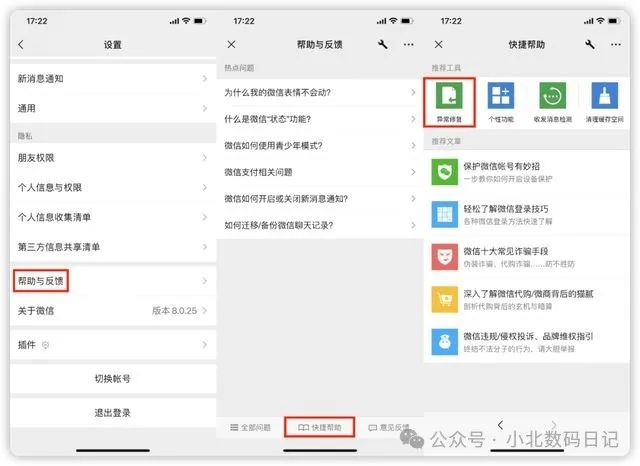Screen dimensions: 640x466
Task: Tap the back arrow on 设置 screen
Action: tap(21, 44)
